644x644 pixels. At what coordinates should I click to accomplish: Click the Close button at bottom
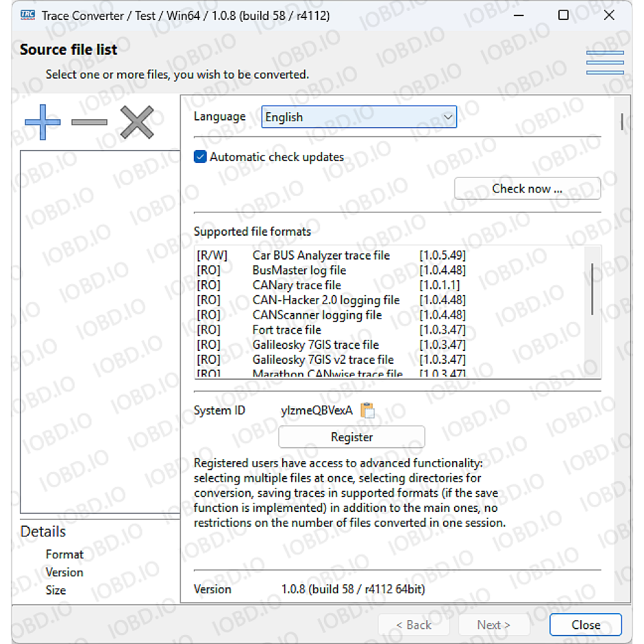coord(585,625)
